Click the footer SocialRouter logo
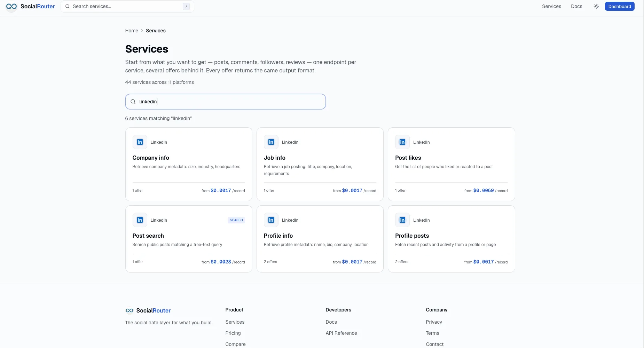644x348 pixels. [148, 310]
